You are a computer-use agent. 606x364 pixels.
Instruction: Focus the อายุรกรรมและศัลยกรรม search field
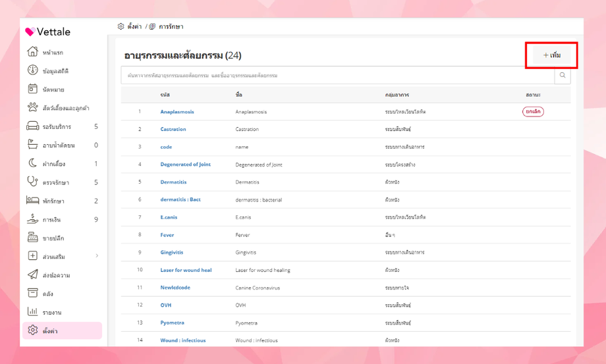(x=337, y=76)
